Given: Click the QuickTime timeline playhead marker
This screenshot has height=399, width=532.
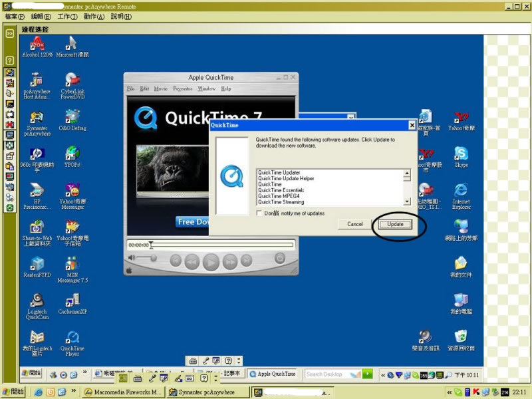Looking at the screenshot, I should tap(152, 245).
